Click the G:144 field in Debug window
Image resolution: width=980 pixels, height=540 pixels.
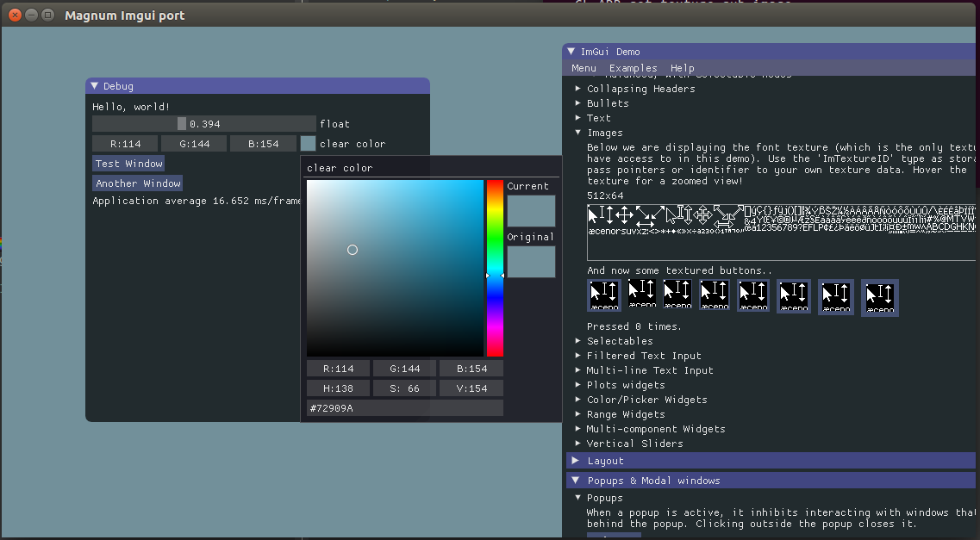tap(195, 144)
